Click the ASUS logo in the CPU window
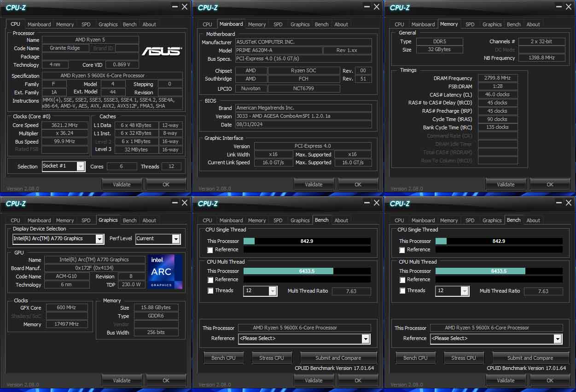576x392 pixels. (161, 51)
